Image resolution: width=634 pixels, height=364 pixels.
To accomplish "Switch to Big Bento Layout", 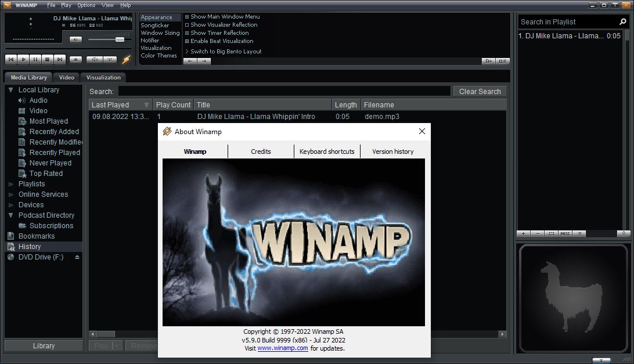I will point(226,51).
